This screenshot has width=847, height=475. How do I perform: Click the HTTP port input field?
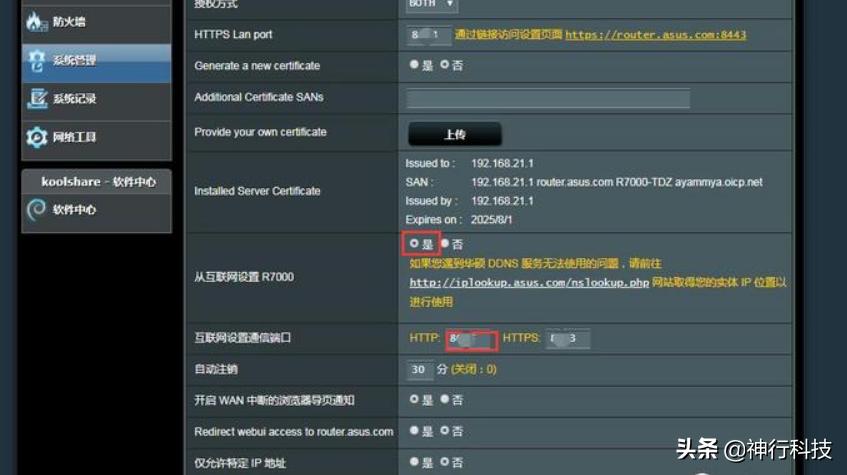(x=470, y=339)
